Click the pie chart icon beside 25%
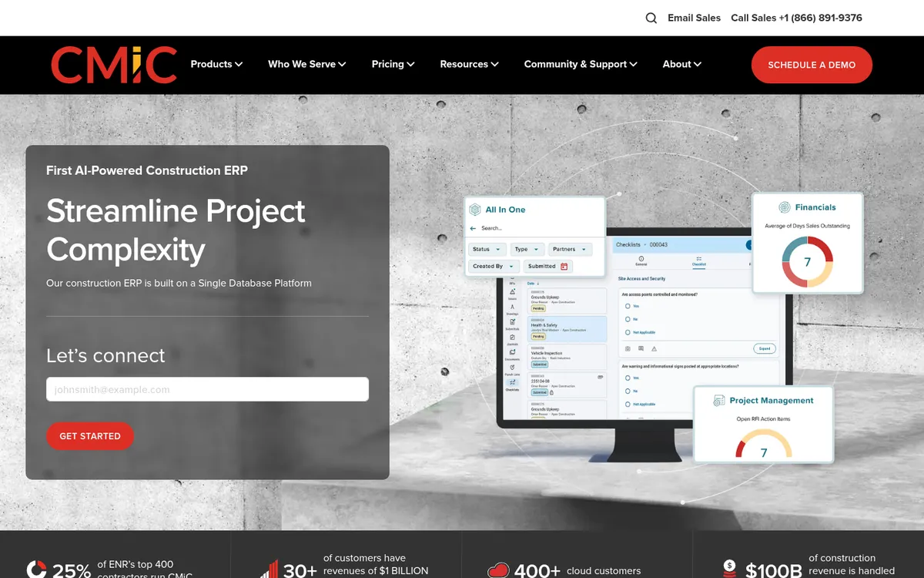This screenshot has height=578, width=924. (x=37, y=570)
